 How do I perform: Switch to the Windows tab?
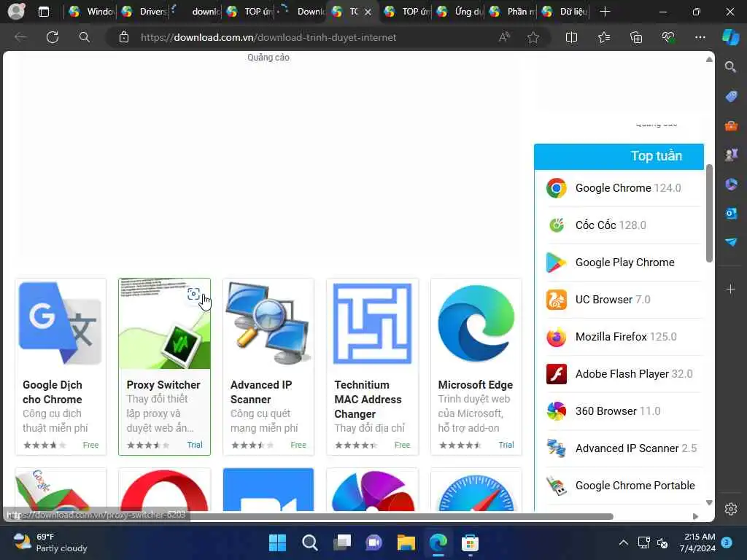pos(90,12)
